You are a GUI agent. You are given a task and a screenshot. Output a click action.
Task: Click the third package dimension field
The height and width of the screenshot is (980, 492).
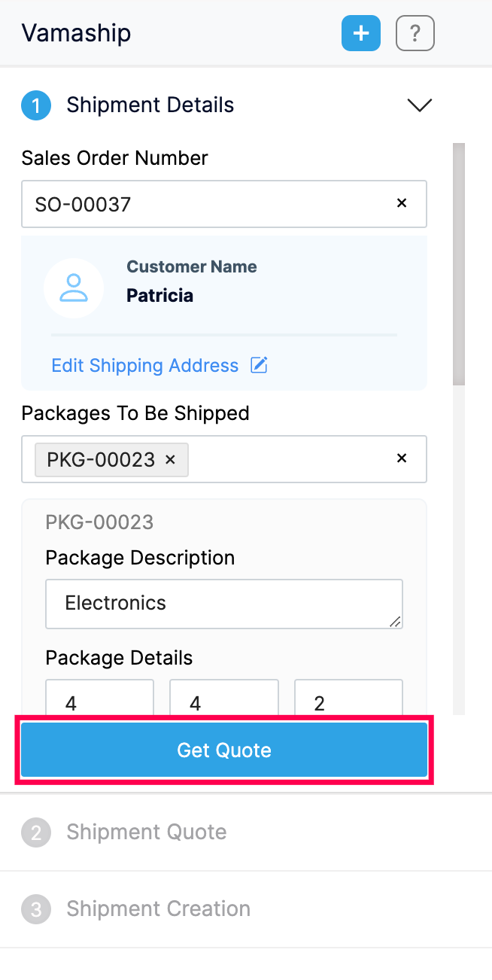tap(348, 700)
